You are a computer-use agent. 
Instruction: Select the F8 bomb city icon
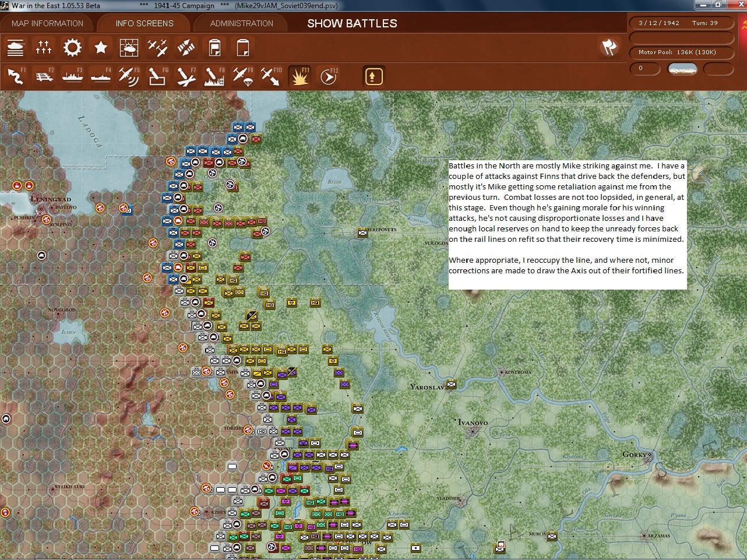(x=214, y=76)
